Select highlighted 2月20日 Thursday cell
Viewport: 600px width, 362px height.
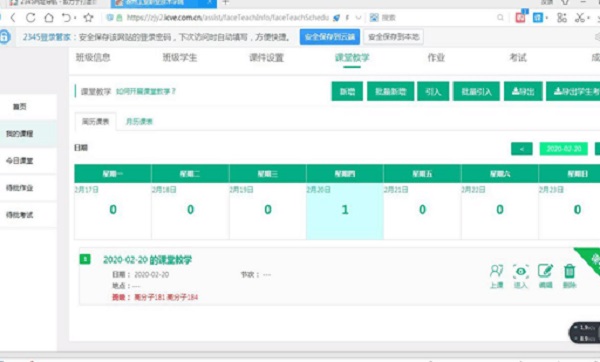345,211
